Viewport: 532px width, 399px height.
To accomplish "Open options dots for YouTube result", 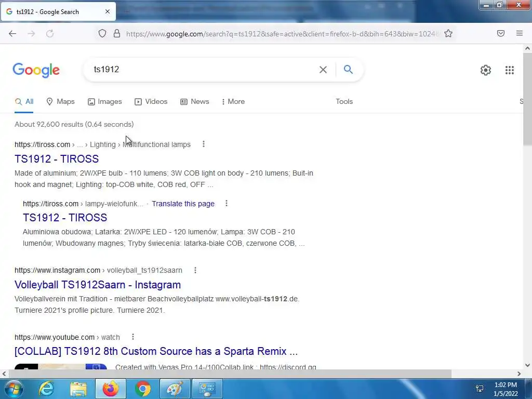I will coord(133,337).
